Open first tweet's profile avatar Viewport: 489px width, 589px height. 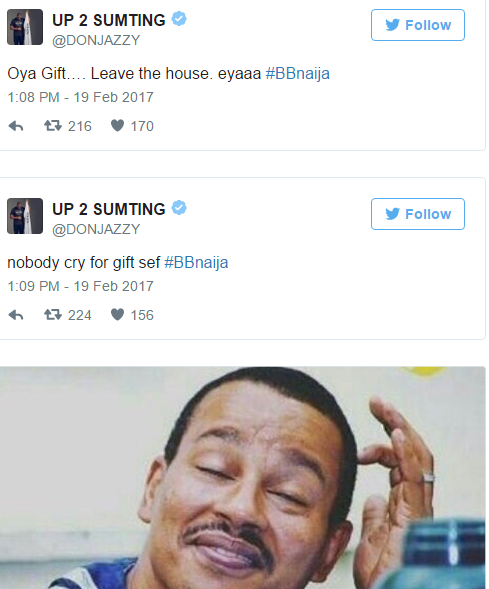pyautogui.click(x=25, y=27)
